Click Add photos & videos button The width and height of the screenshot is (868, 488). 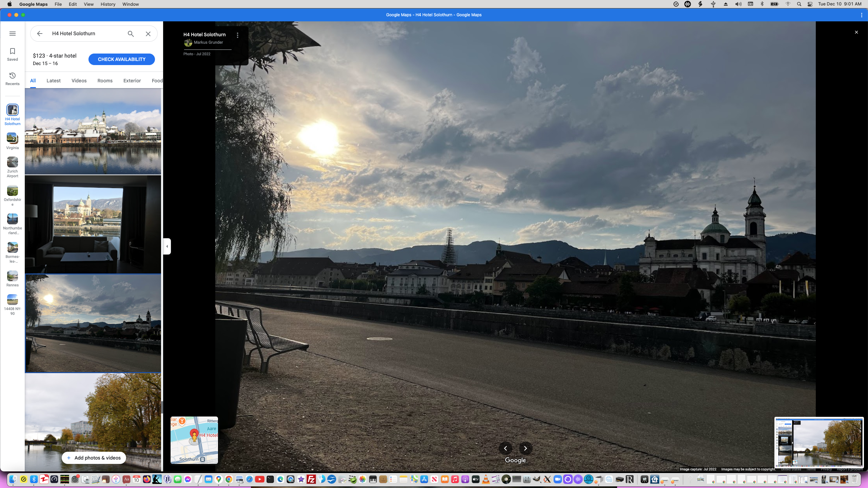[94, 458]
